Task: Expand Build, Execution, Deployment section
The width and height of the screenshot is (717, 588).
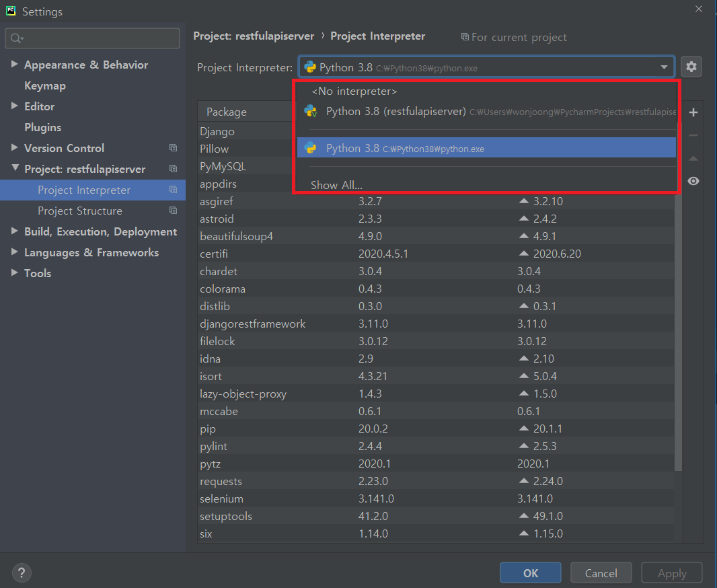Action: (x=14, y=231)
